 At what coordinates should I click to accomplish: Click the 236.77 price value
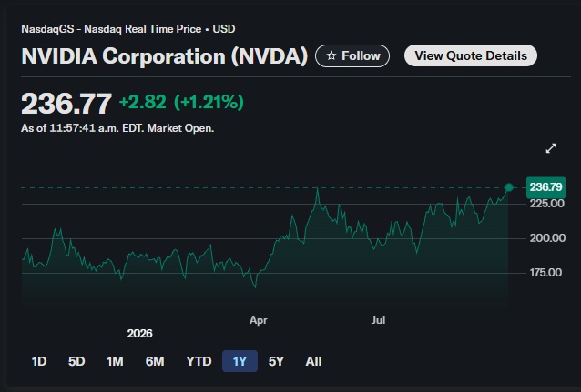tap(66, 104)
